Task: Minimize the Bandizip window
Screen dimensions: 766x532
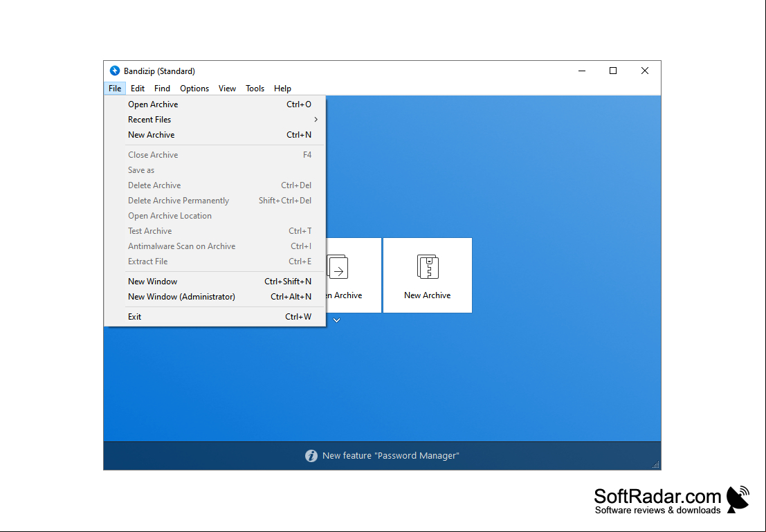Action: click(582, 71)
